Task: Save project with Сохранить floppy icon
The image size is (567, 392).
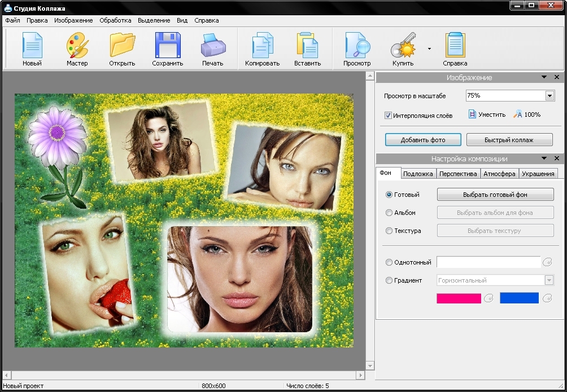Action: (168, 46)
